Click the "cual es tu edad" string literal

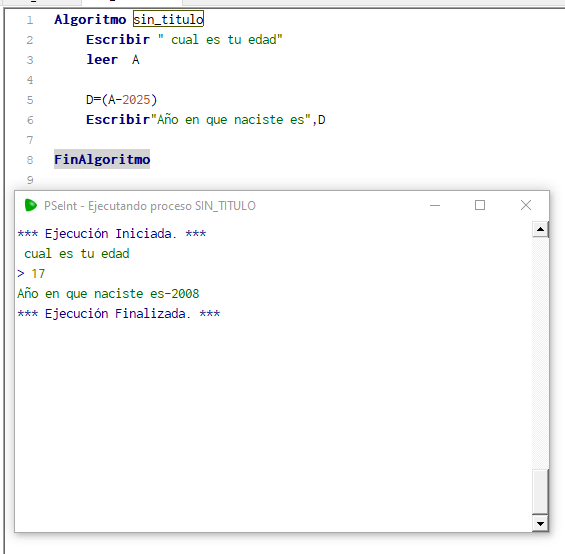pos(220,39)
